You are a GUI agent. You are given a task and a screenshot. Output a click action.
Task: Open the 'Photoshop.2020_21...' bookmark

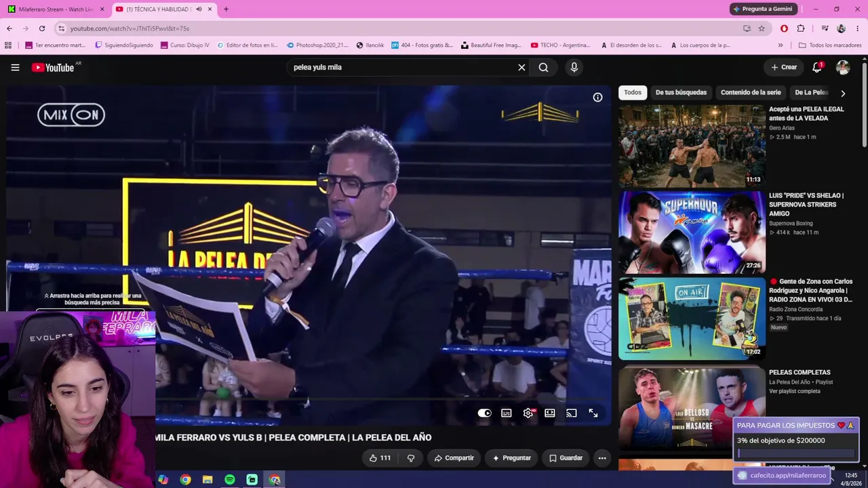(x=317, y=45)
